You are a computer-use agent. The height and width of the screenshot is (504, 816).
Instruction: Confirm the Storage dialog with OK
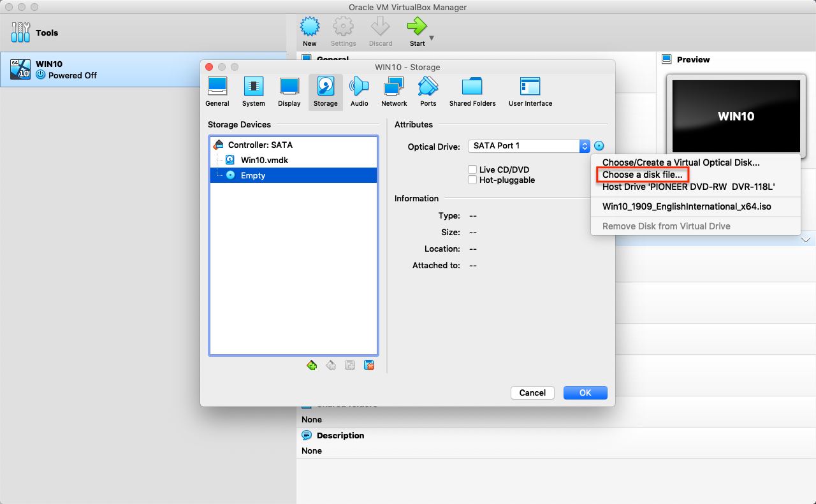pos(585,392)
